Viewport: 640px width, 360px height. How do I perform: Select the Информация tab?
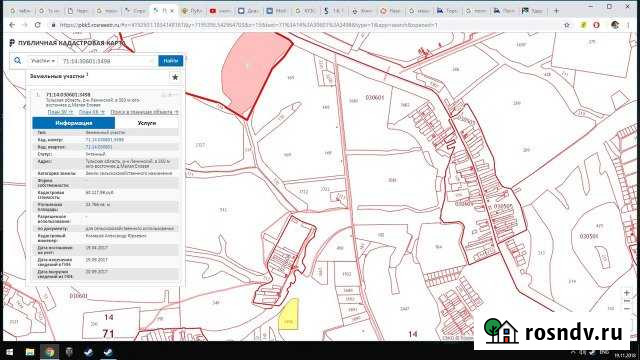(x=73, y=123)
